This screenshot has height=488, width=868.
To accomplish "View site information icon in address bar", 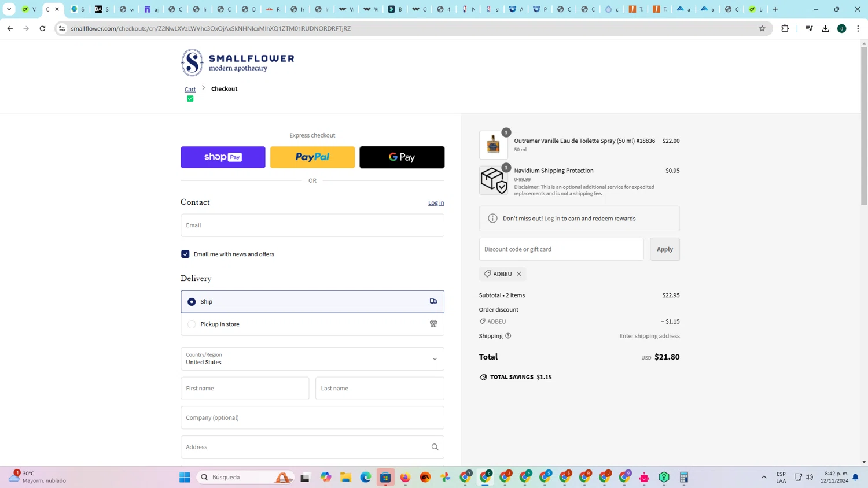I will (x=62, y=28).
